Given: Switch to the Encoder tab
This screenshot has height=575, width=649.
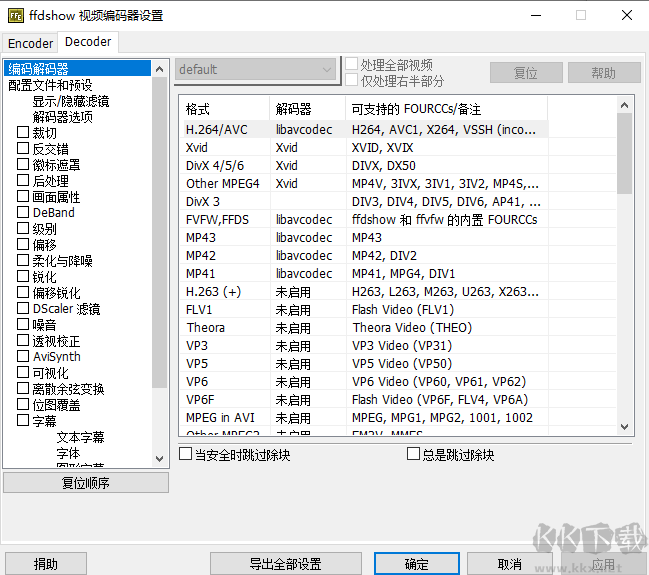Looking at the screenshot, I should 30,43.
